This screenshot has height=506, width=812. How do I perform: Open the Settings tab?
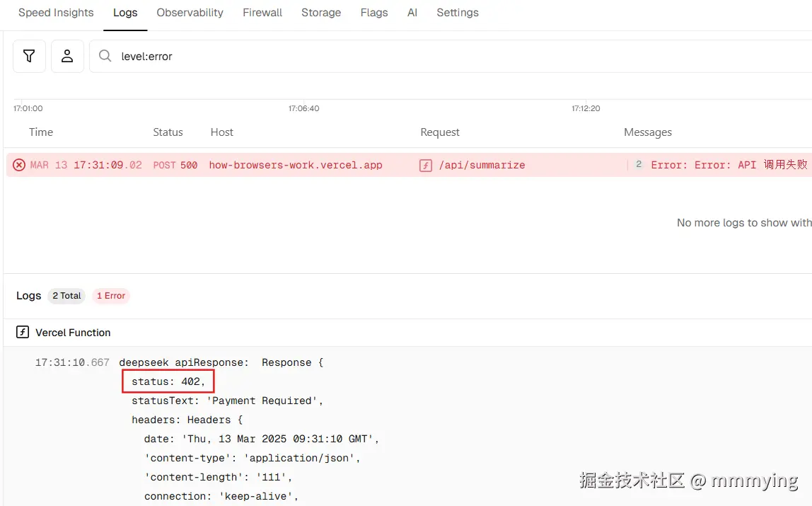(458, 13)
